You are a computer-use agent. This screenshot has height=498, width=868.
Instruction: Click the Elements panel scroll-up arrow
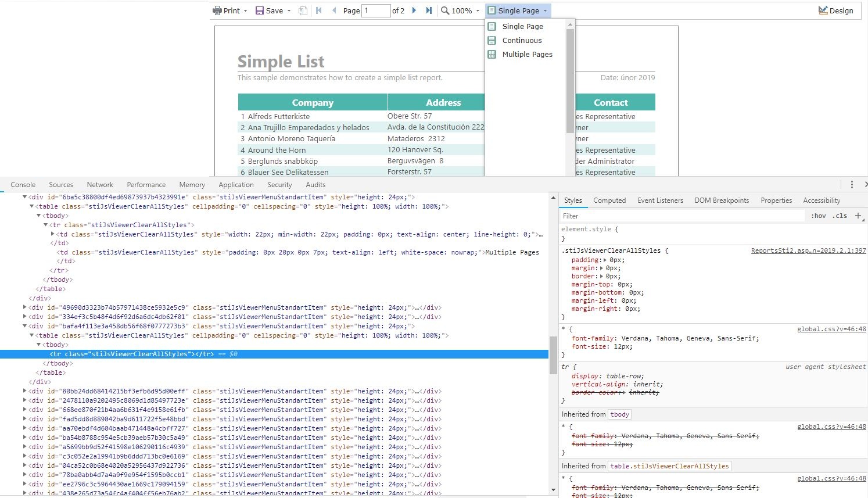tap(553, 198)
